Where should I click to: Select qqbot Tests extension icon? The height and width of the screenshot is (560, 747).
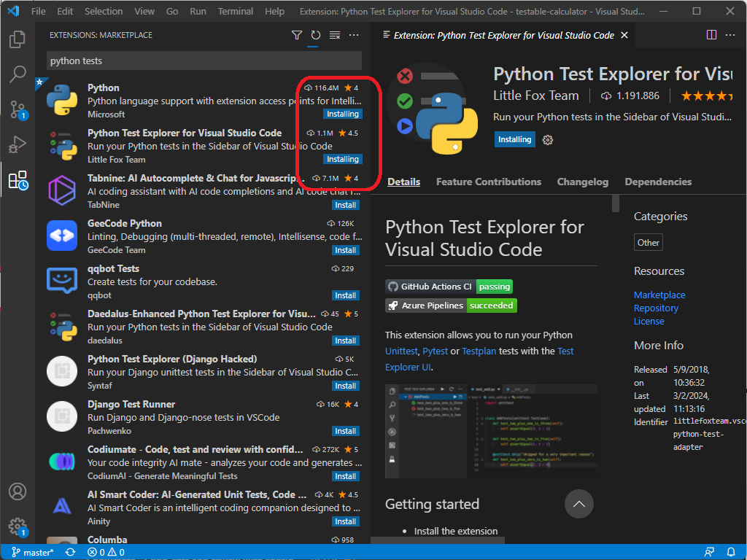tap(62, 281)
